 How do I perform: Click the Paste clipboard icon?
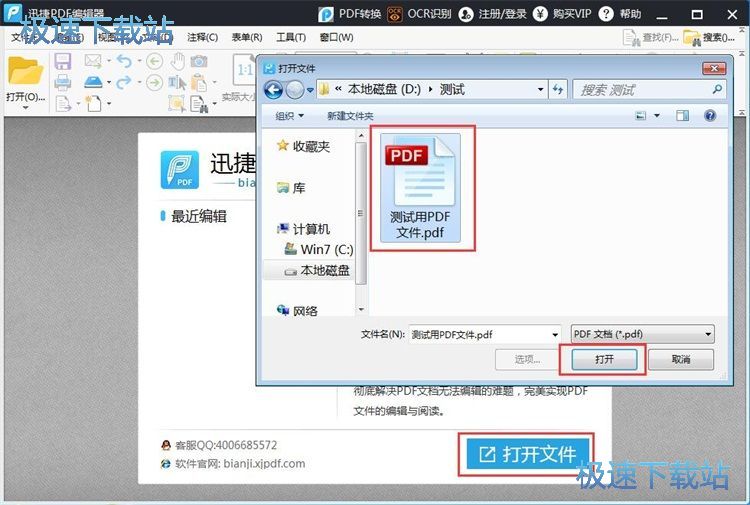199,82
